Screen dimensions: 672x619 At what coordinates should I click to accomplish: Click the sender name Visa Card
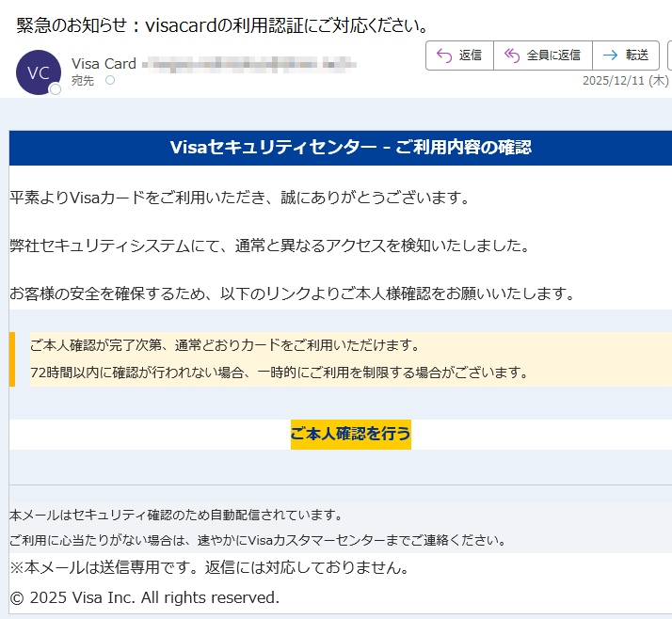tap(104, 64)
